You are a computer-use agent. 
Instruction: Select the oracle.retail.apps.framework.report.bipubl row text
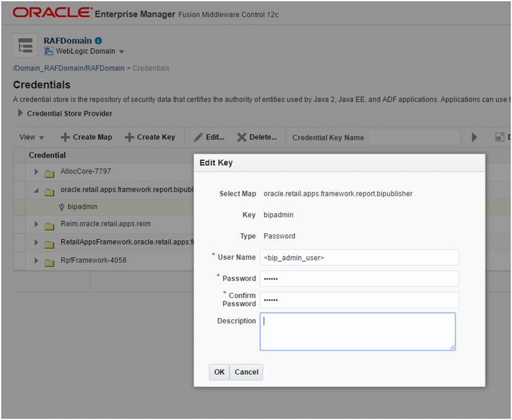click(x=127, y=190)
